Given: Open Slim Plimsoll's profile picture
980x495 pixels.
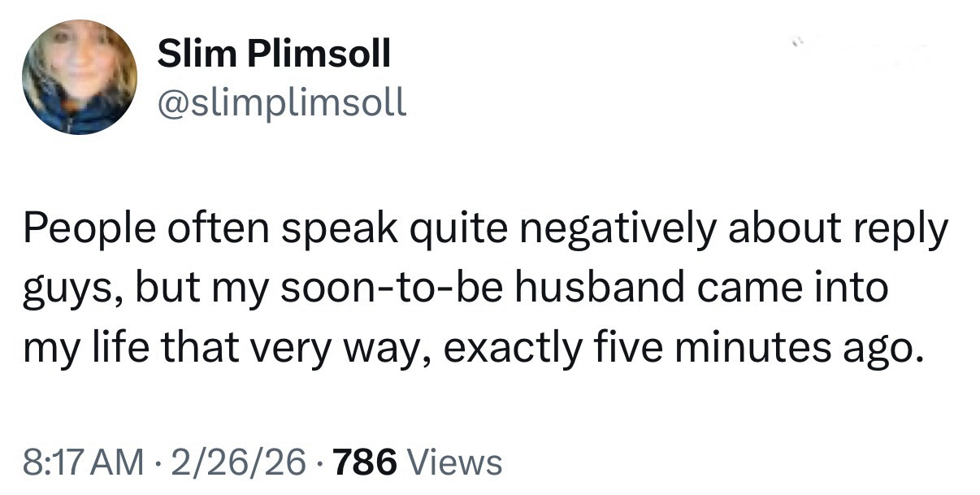Looking at the screenshot, I should click(79, 77).
